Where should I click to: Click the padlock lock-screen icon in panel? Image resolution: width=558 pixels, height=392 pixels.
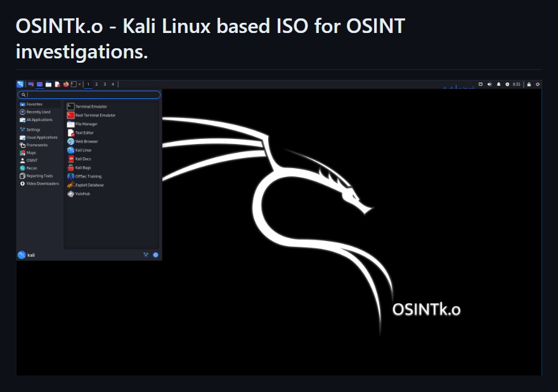[529, 84]
